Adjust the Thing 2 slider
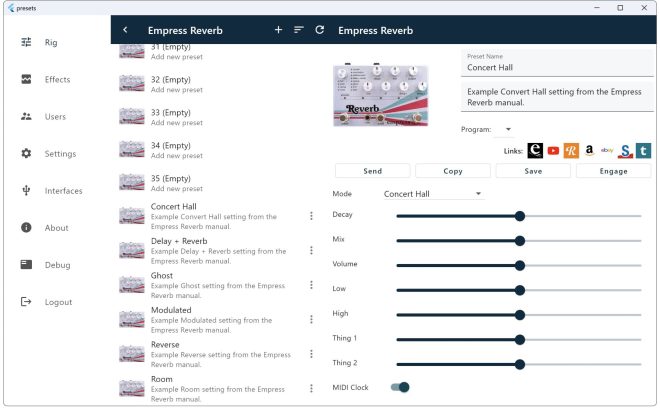 point(519,364)
